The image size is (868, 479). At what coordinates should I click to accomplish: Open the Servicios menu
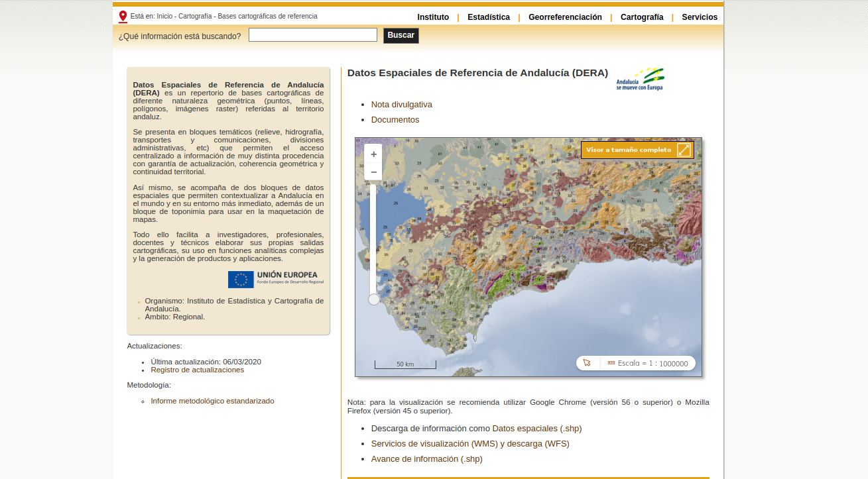(x=700, y=17)
